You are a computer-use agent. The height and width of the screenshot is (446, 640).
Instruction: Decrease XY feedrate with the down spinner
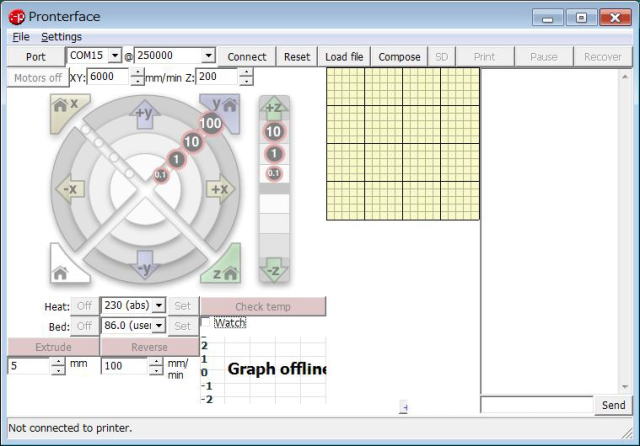138,81
